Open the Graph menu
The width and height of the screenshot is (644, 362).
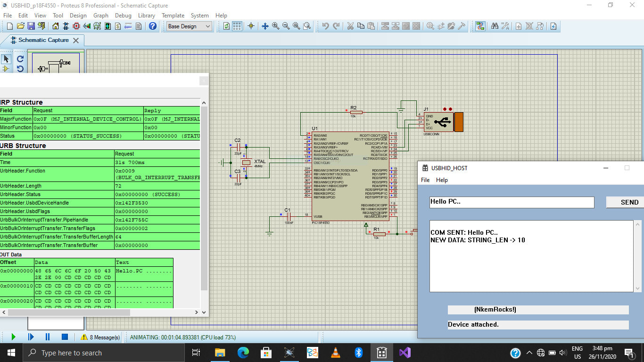point(101,16)
